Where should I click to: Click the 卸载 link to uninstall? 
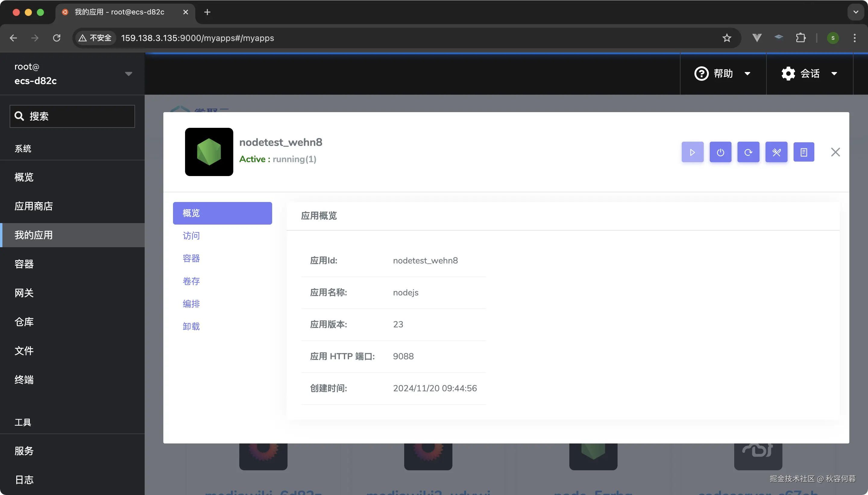tap(191, 326)
